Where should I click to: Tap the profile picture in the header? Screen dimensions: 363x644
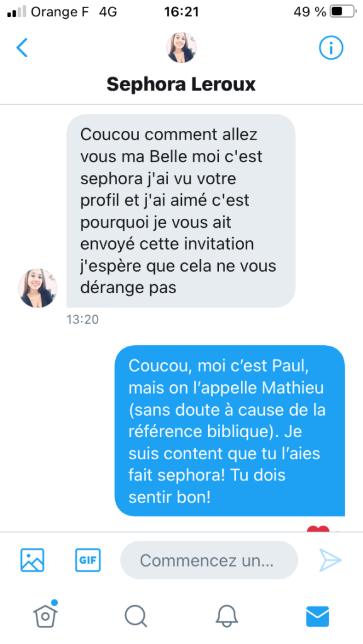[181, 48]
